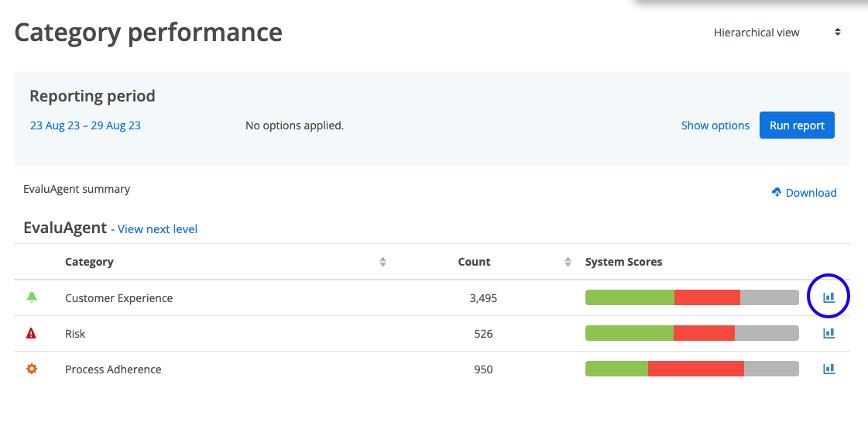The width and height of the screenshot is (868, 426).
Task: Click the Category performance page title
Action: (x=149, y=33)
